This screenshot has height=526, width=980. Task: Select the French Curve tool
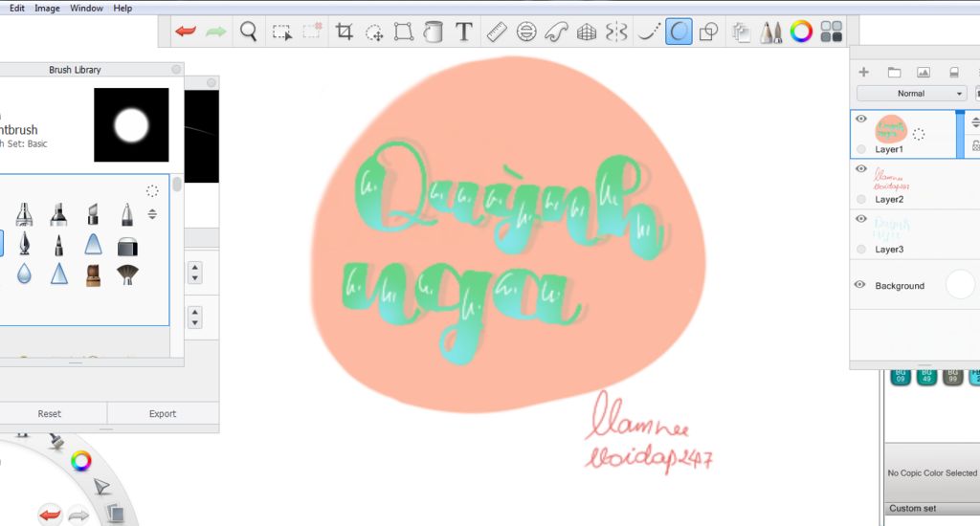pyautogui.click(x=556, y=32)
